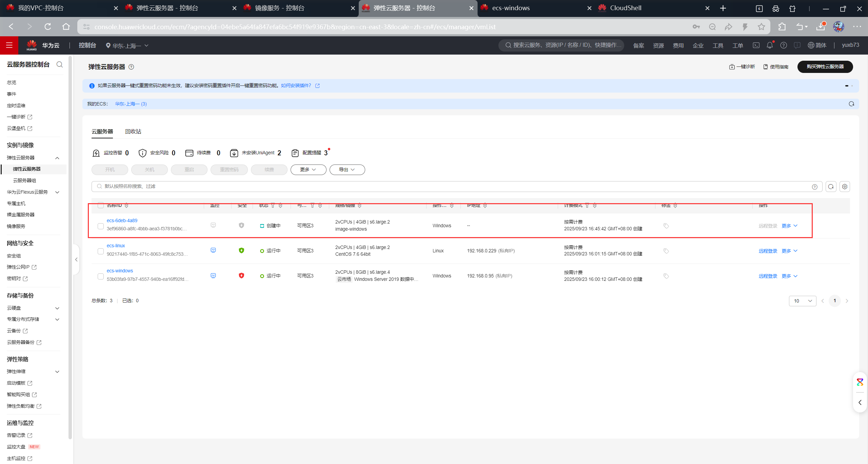This screenshot has width=868, height=464.
Task: Open the 导出 export dropdown
Action: tap(347, 170)
